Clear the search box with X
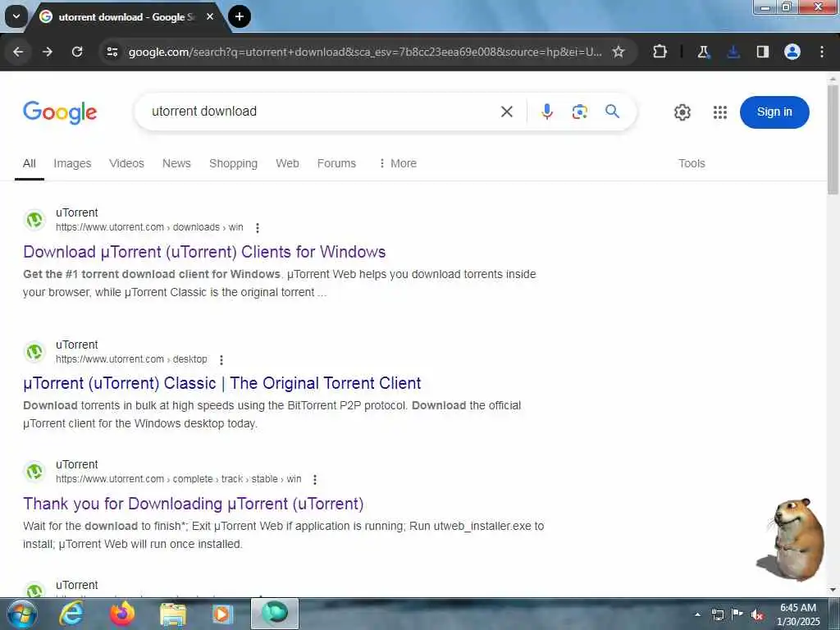The width and height of the screenshot is (840, 630). pyautogui.click(x=507, y=112)
